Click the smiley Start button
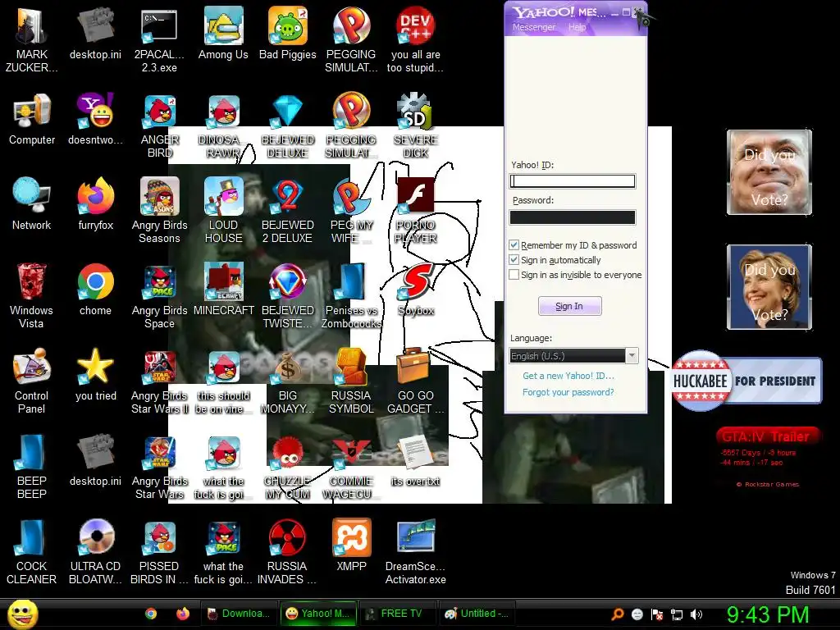 pos(22,614)
